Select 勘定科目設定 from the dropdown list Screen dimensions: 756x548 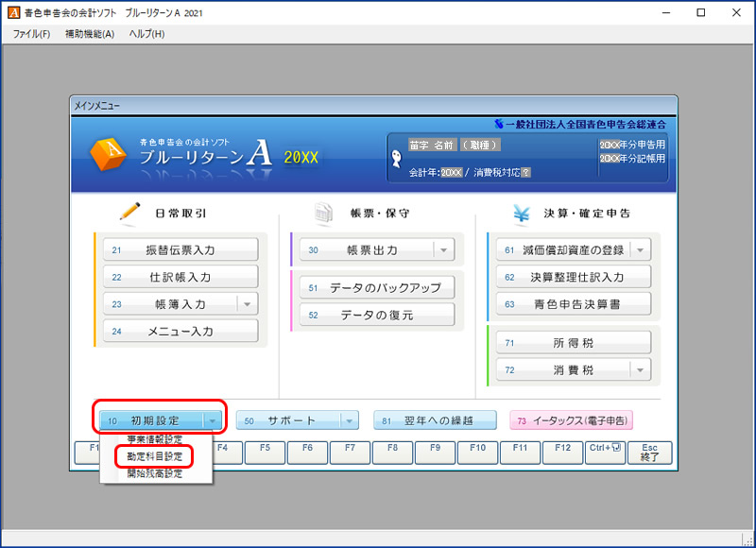pos(155,456)
